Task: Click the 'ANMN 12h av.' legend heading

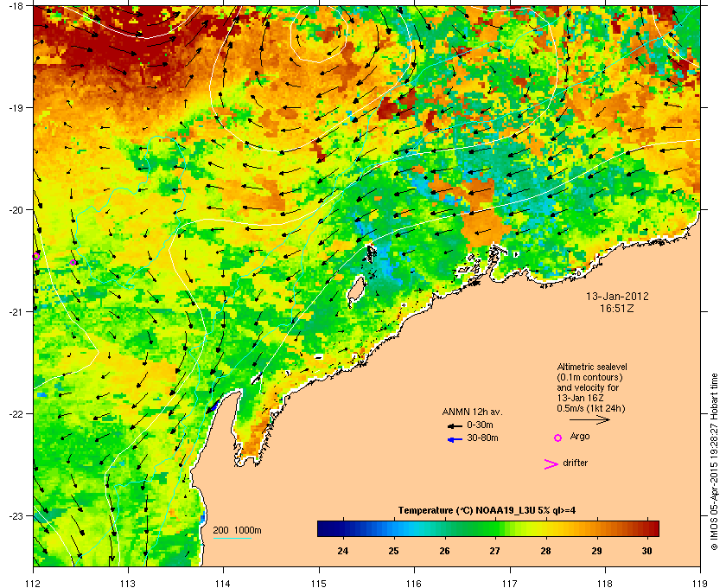Action: pos(472,412)
